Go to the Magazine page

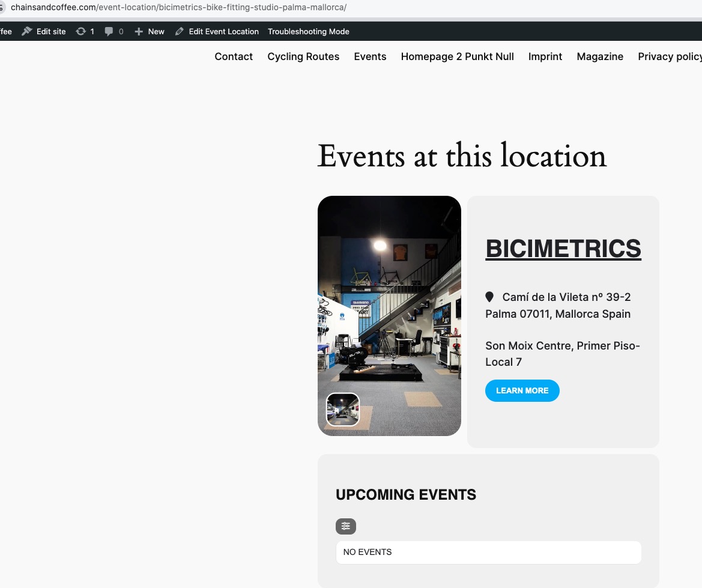(600, 56)
